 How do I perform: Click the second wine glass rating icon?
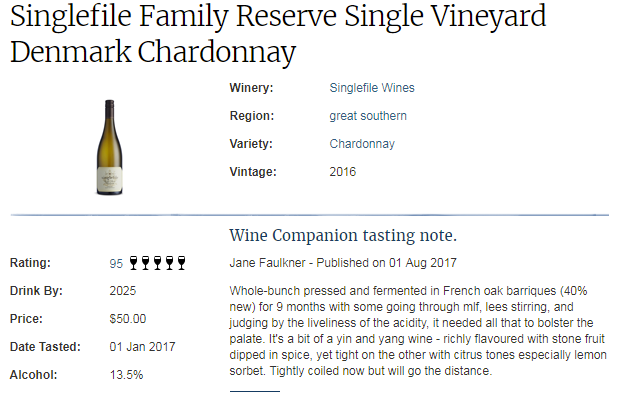(x=145, y=263)
